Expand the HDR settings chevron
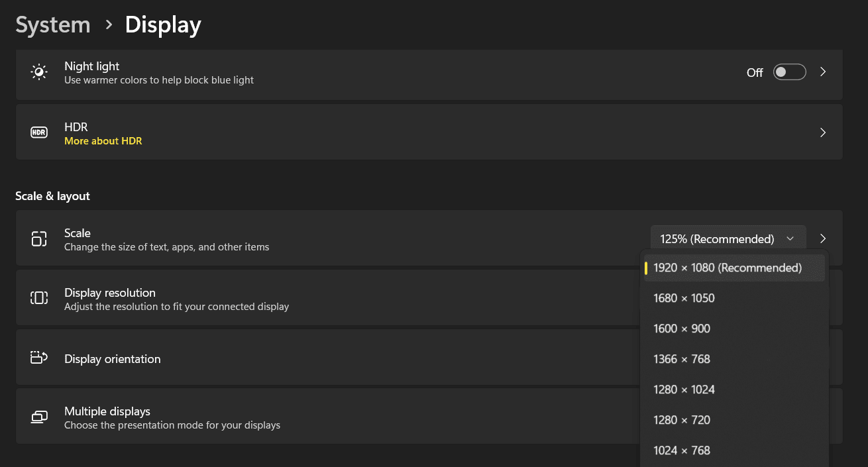The image size is (868, 467). 823,132
